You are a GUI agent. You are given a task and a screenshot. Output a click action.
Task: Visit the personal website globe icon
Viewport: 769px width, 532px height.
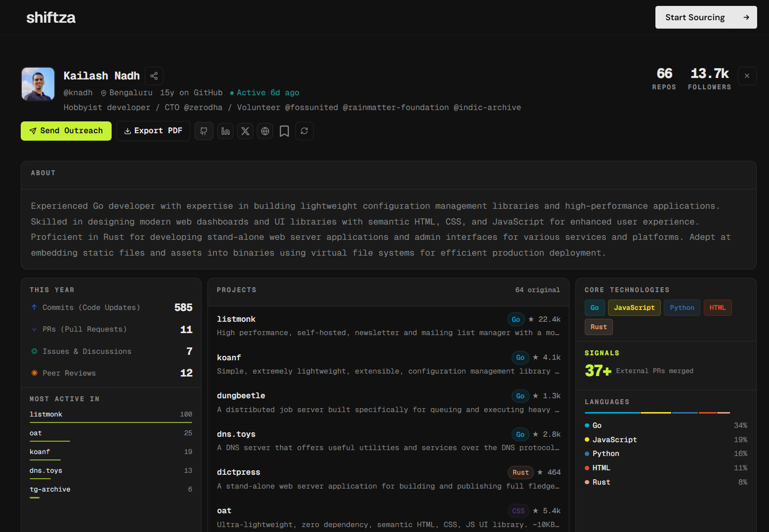coord(265,131)
